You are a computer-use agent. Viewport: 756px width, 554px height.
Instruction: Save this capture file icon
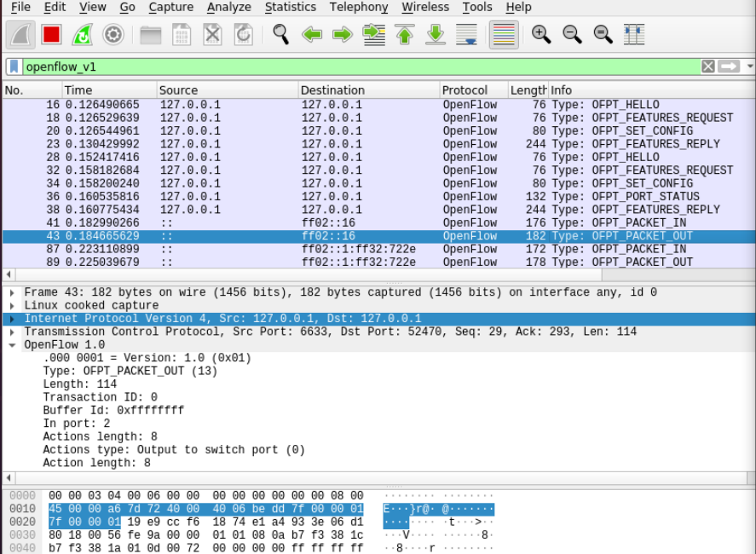[182, 35]
